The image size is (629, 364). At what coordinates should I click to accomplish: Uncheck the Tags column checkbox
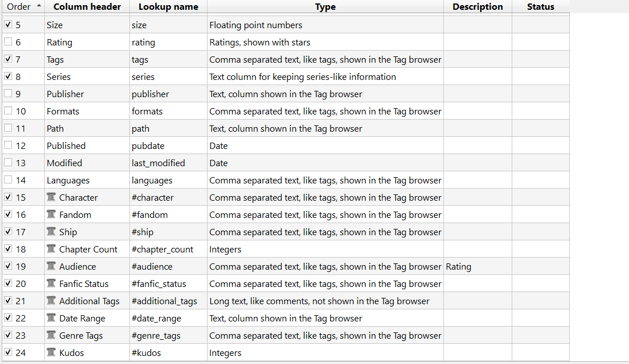(x=8, y=59)
